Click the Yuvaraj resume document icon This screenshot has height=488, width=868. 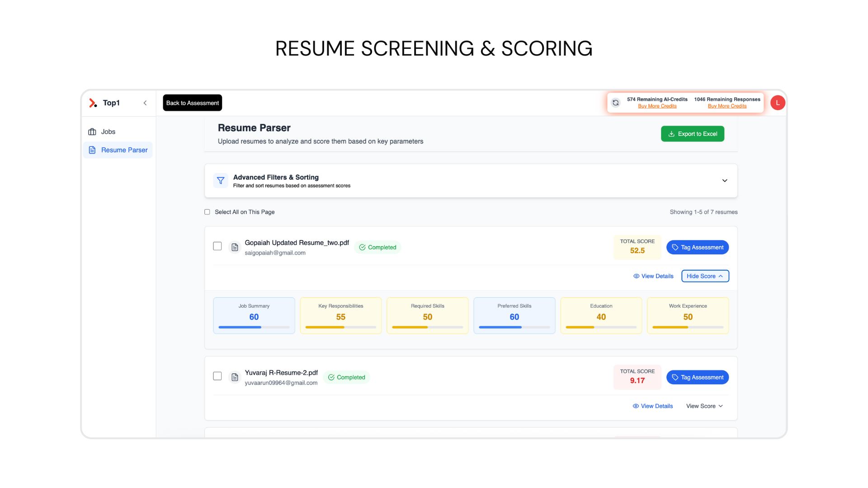pyautogui.click(x=235, y=377)
